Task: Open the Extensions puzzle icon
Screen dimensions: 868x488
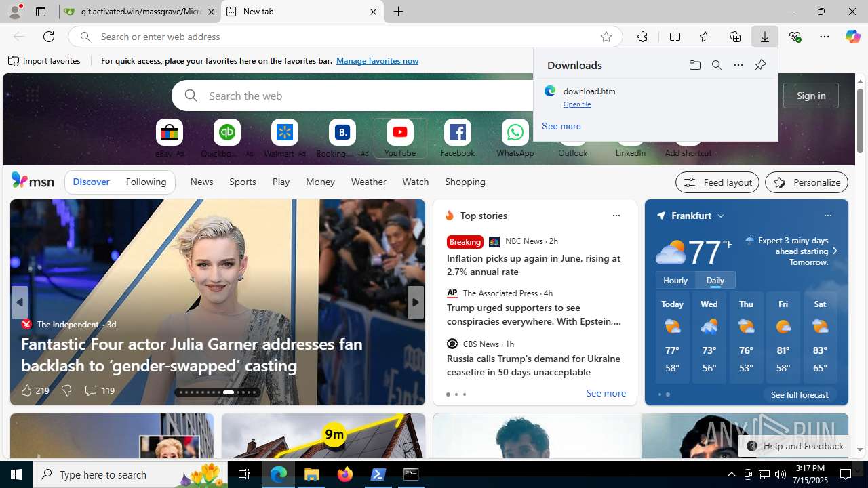Action: pyautogui.click(x=642, y=37)
